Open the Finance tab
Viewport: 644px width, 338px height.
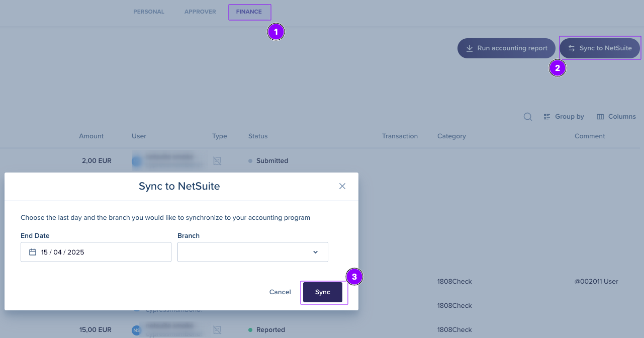click(249, 12)
